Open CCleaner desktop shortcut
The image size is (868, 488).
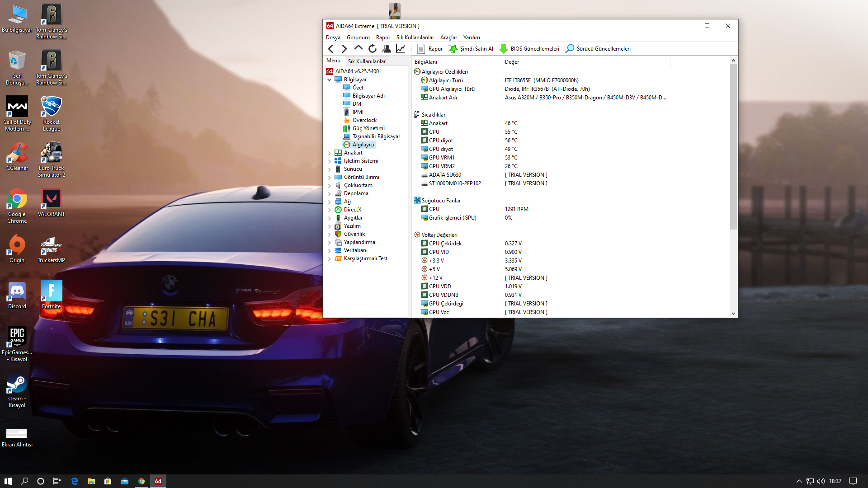(x=17, y=157)
